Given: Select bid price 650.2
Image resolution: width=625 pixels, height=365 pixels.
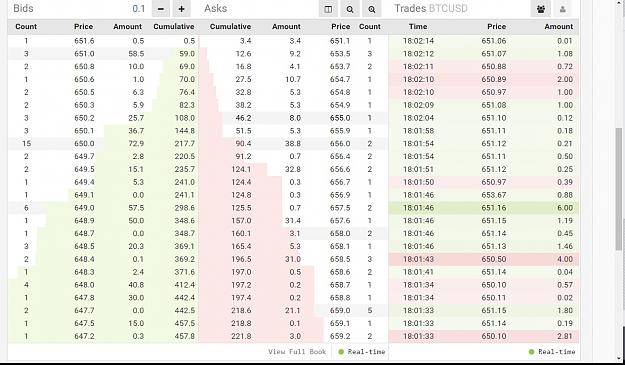Looking at the screenshot, I should pyautogui.click(x=84, y=118).
